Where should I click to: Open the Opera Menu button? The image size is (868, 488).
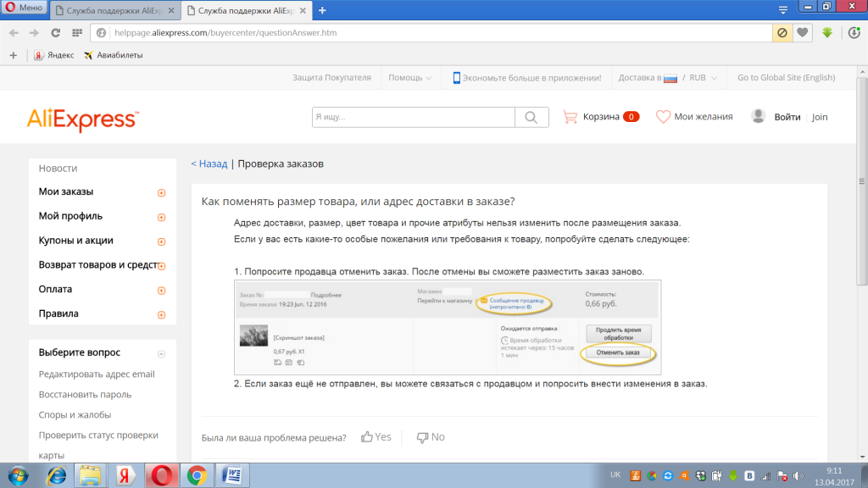(25, 8)
